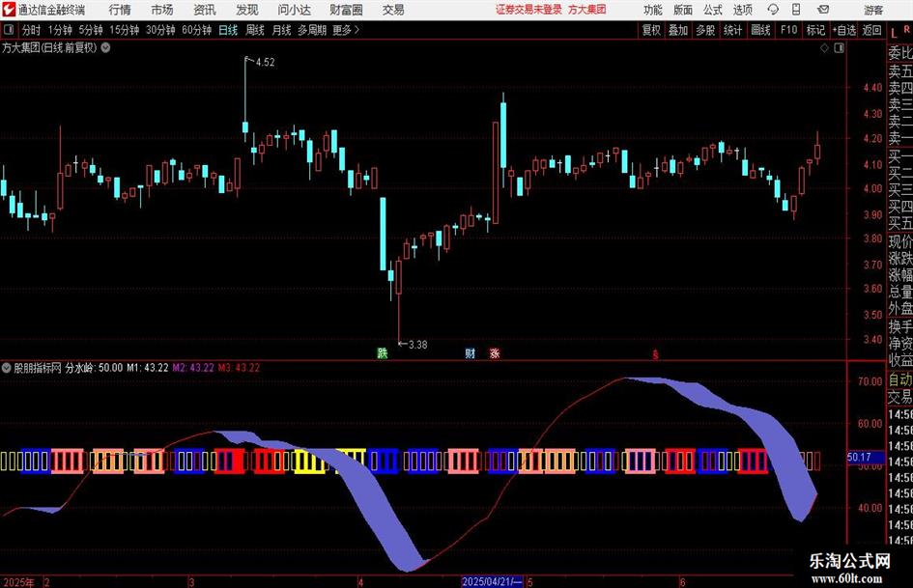Image resolution: width=913 pixels, height=588 pixels.
Task: Click the diamond icon above the price axis
Action: (x=824, y=48)
